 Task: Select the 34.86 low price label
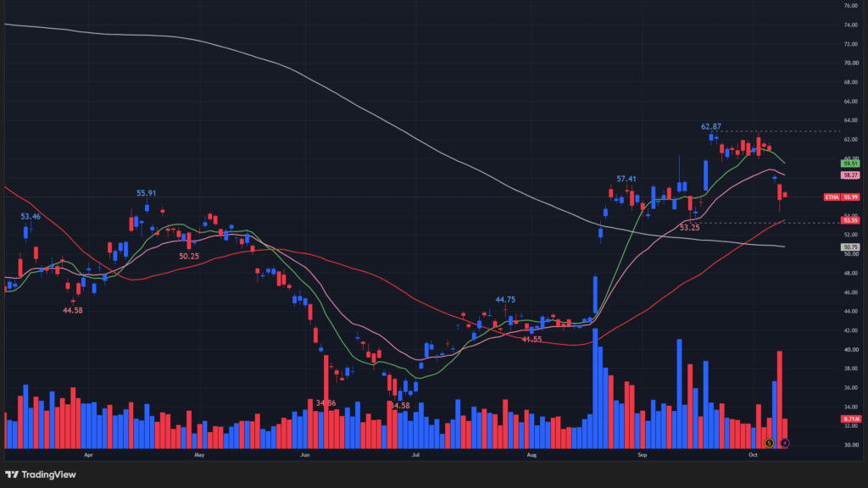point(325,402)
